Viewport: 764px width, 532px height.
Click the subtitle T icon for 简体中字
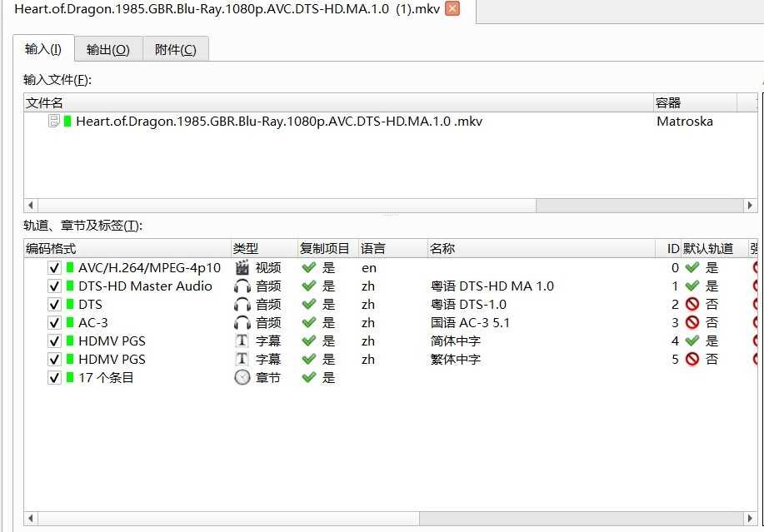242,341
